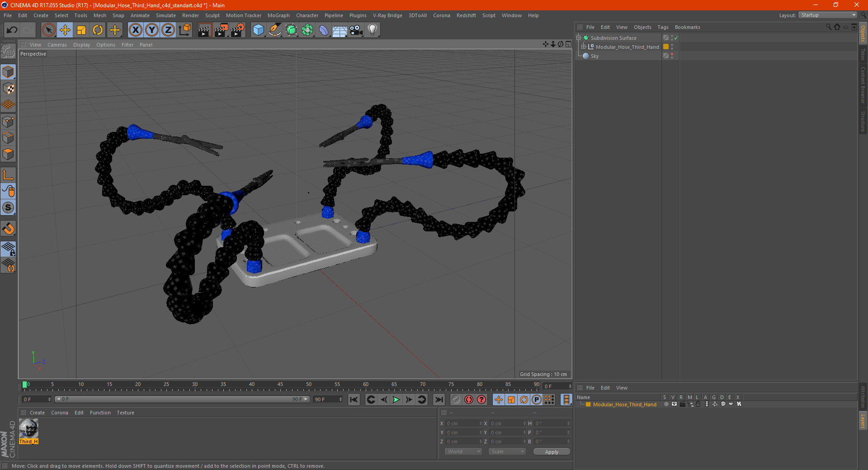
Task: Click the Undo arrow icon
Action: [12, 30]
